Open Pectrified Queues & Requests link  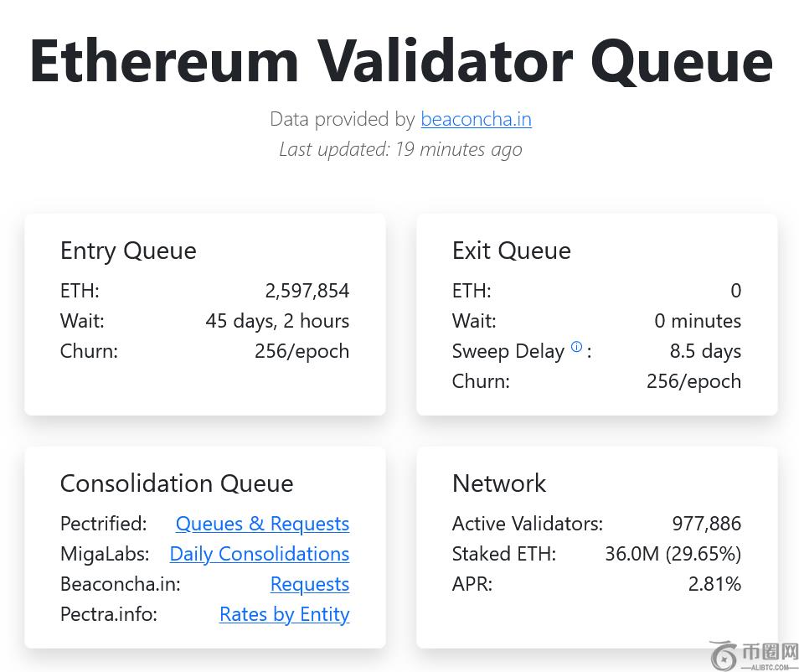click(262, 524)
